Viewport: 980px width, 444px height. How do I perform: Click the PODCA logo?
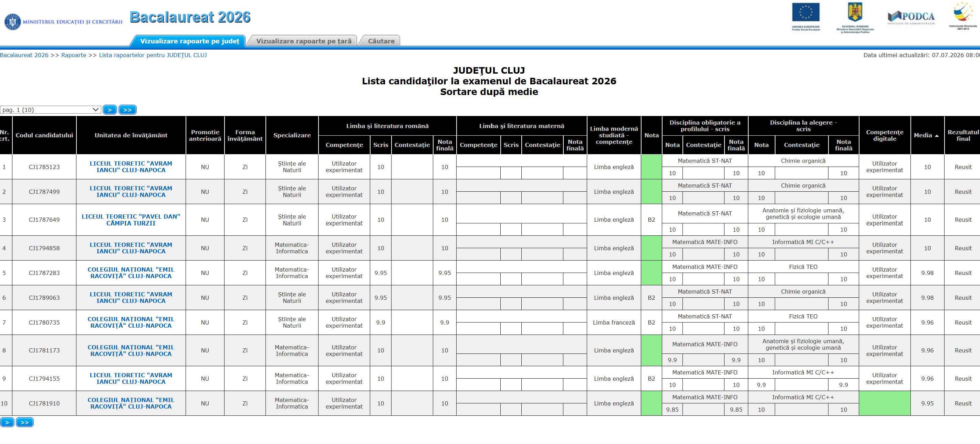(911, 18)
